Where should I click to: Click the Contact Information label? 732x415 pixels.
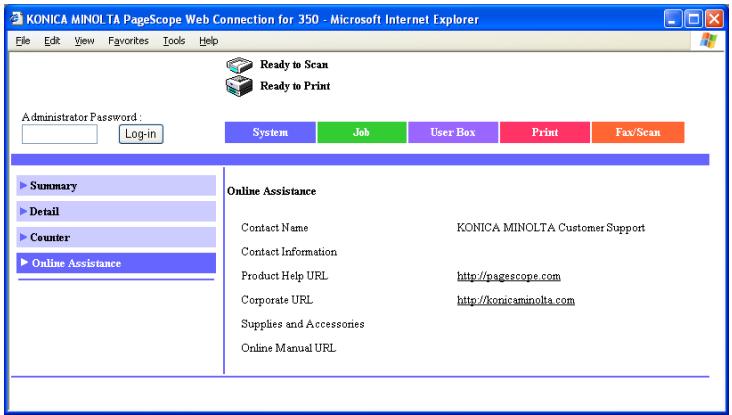click(289, 252)
